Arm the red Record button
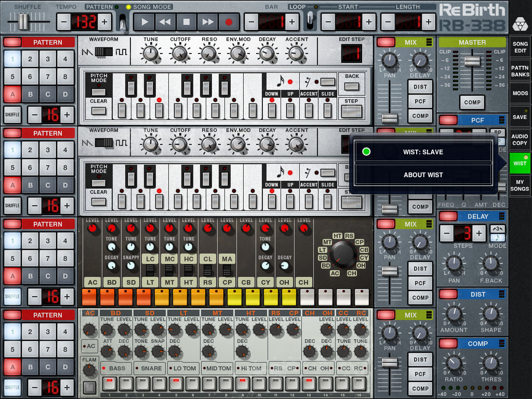 [229, 22]
